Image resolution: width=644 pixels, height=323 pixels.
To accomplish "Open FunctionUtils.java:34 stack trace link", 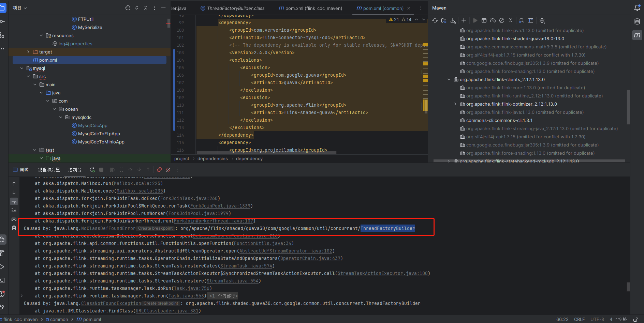I will 263,243.
